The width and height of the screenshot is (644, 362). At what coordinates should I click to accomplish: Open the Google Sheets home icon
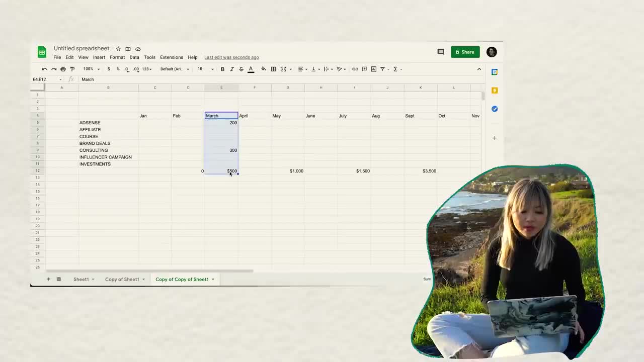(x=42, y=52)
